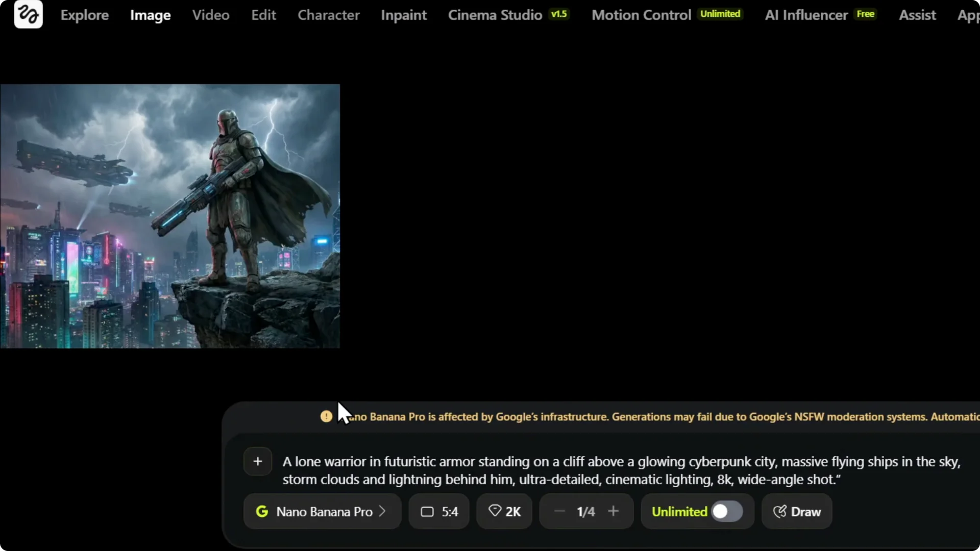Click the app logo icon in top-left corner

(x=28, y=14)
